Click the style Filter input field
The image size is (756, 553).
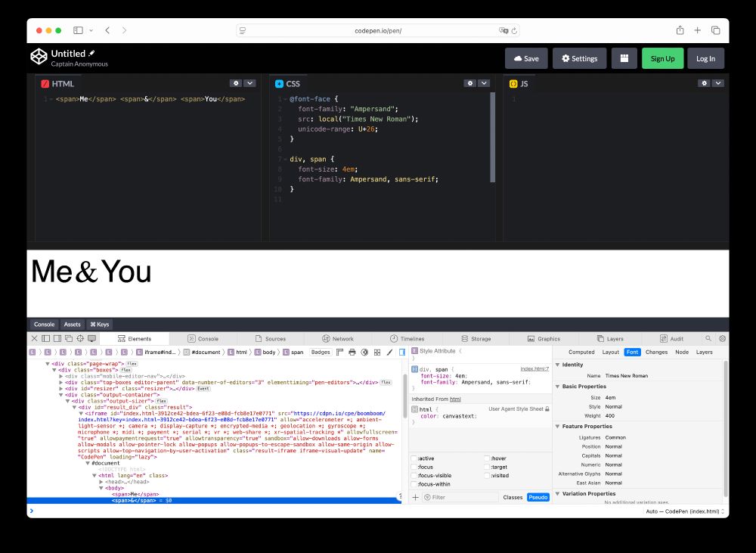(x=460, y=497)
